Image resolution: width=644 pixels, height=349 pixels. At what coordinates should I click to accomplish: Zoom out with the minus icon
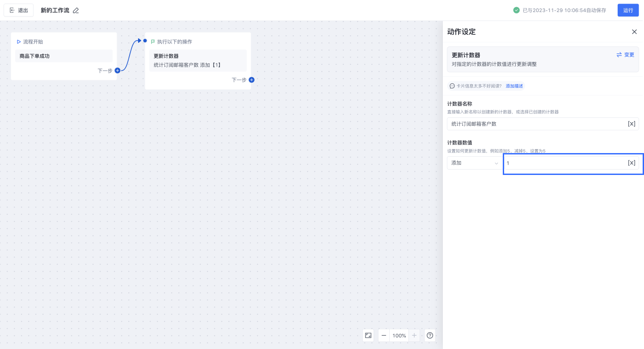(x=384, y=335)
